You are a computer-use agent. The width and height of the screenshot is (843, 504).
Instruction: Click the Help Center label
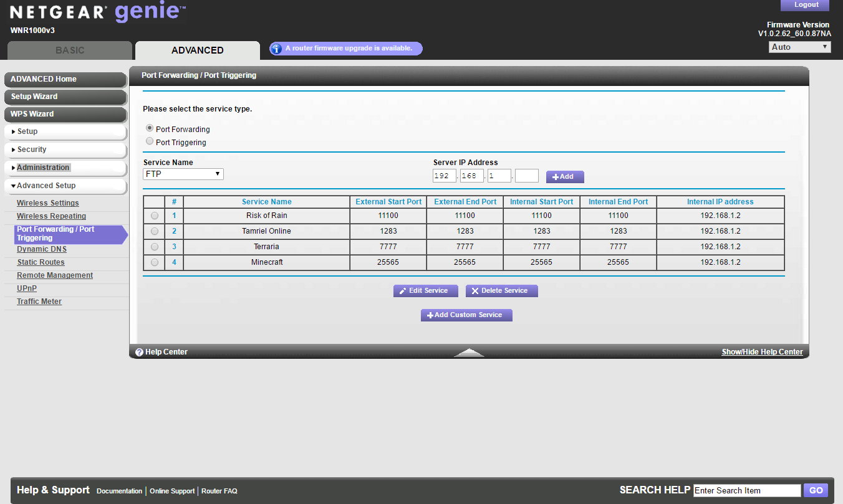coord(166,352)
